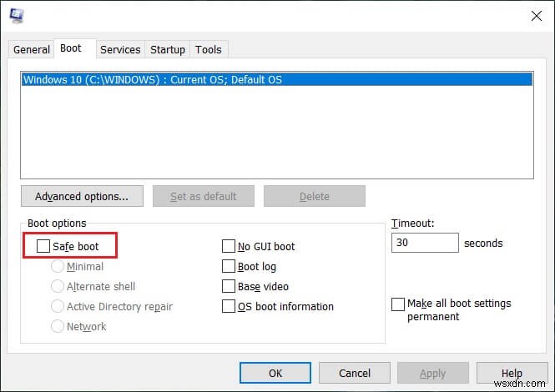Toggle OS boot information checkbox
Viewport: 555px width, 392px height.
[229, 307]
